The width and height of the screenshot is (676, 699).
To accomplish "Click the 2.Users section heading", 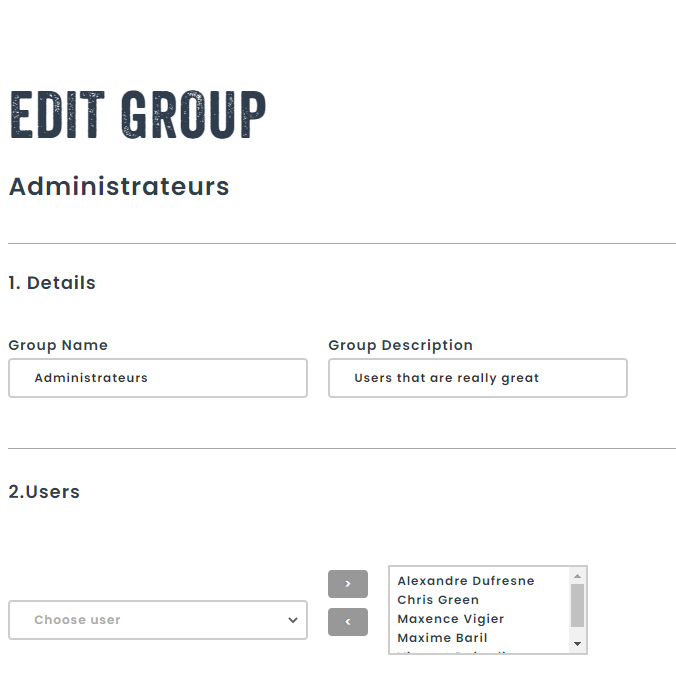I will [44, 492].
